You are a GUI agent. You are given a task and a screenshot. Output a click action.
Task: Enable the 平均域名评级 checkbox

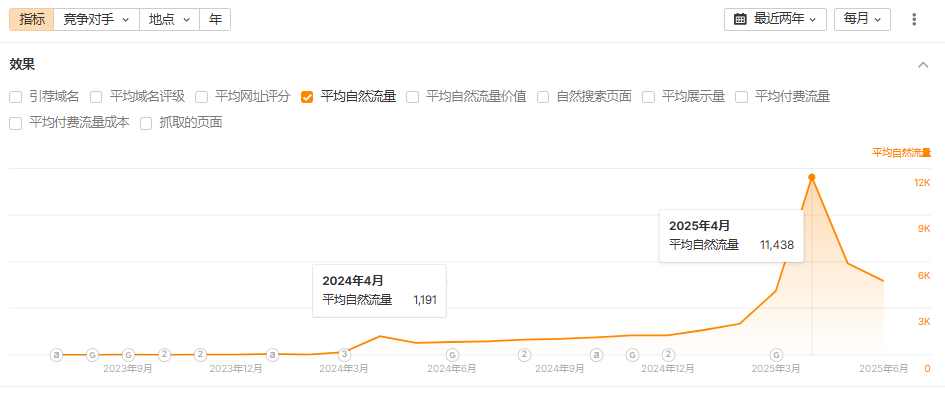click(x=96, y=96)
